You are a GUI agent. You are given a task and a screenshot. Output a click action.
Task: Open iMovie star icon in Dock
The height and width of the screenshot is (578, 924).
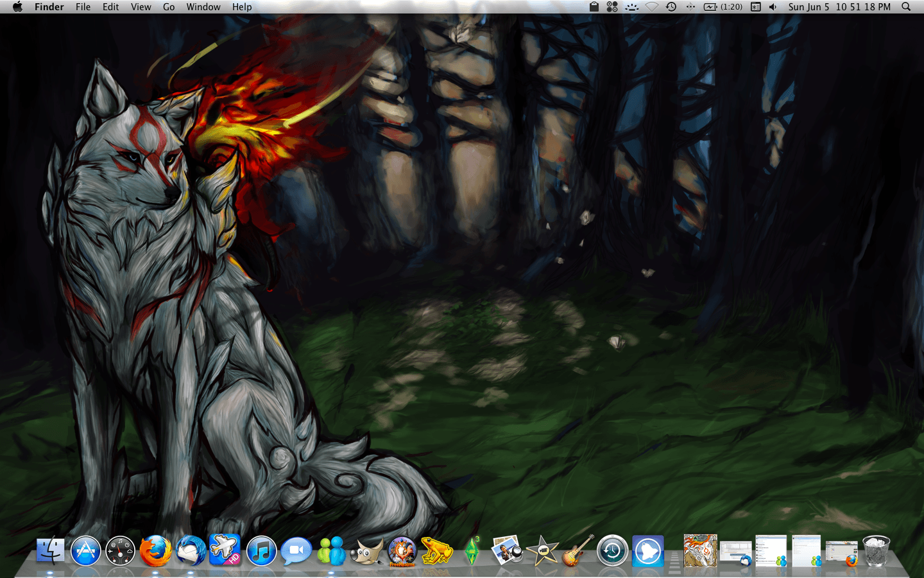[542, 551]
